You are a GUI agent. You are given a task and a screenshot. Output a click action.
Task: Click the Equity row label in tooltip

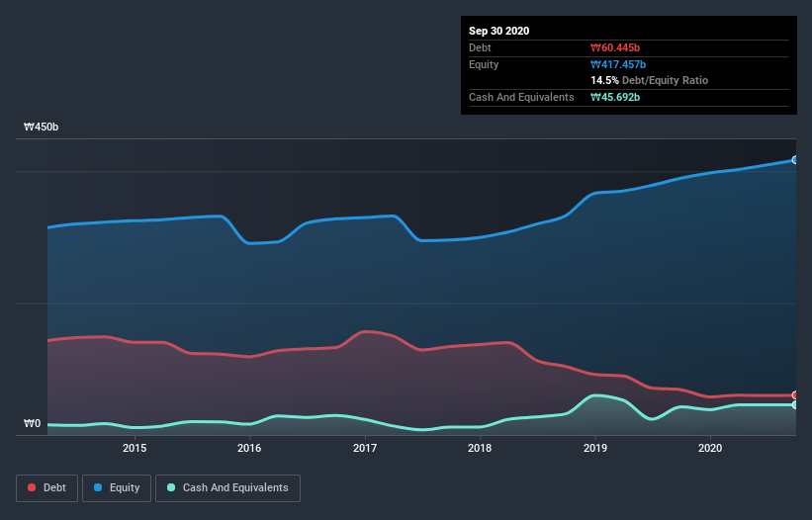[484, 64]
